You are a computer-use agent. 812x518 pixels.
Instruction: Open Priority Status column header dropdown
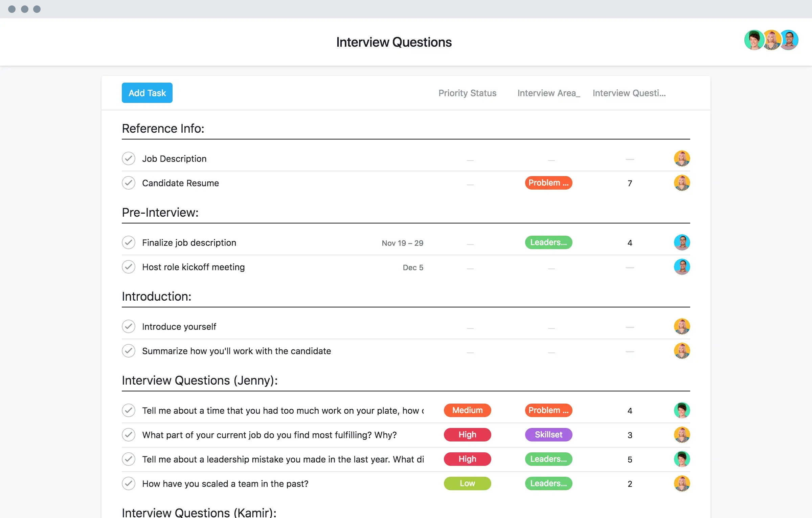(x=468, y=93)
